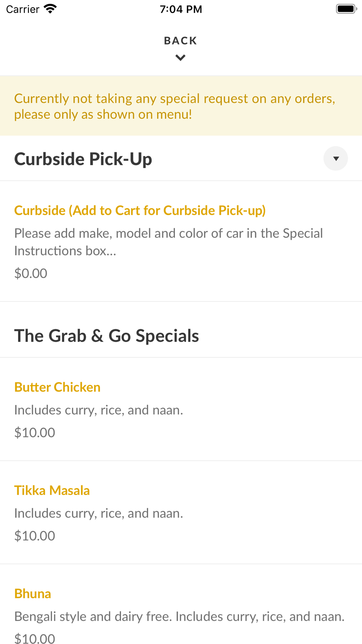362x644 pixels.
Task: Tap the Carrier label in status bar
Action: coord(22,9)
